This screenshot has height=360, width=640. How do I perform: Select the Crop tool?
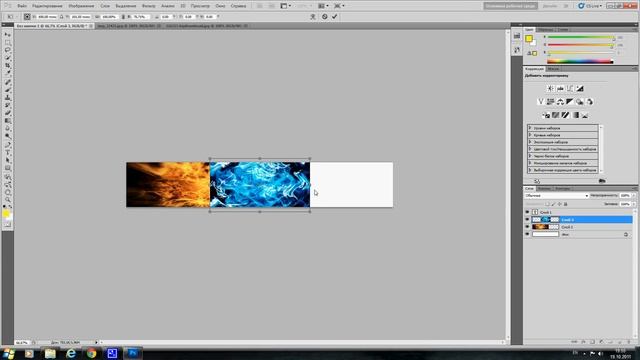(7, 65)
